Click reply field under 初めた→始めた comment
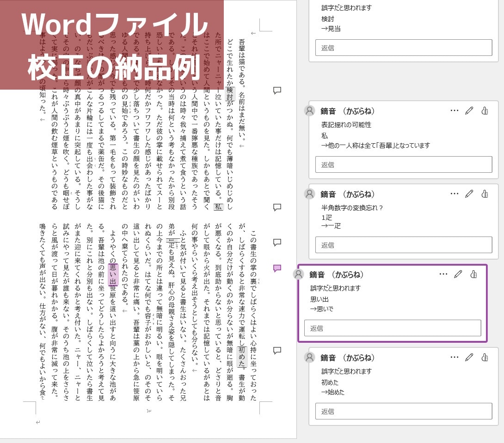Screen dimensions: 504x443 point(404,411)
